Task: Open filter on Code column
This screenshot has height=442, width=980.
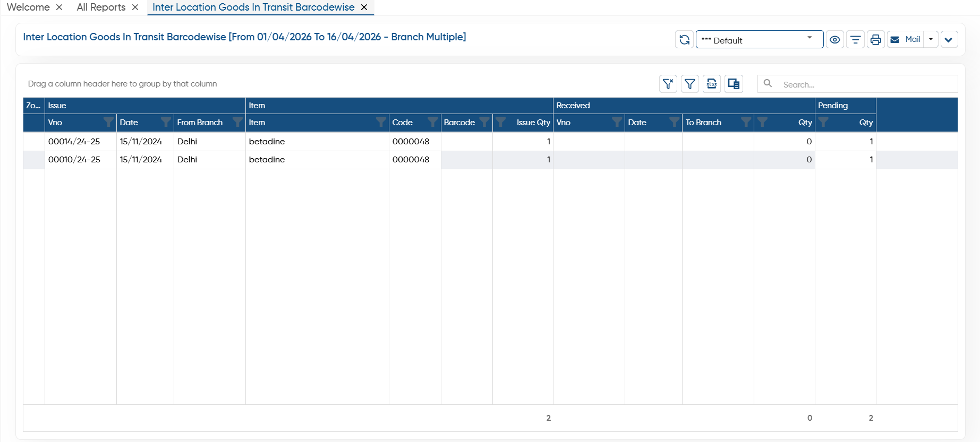Action: tap(433, 122)
